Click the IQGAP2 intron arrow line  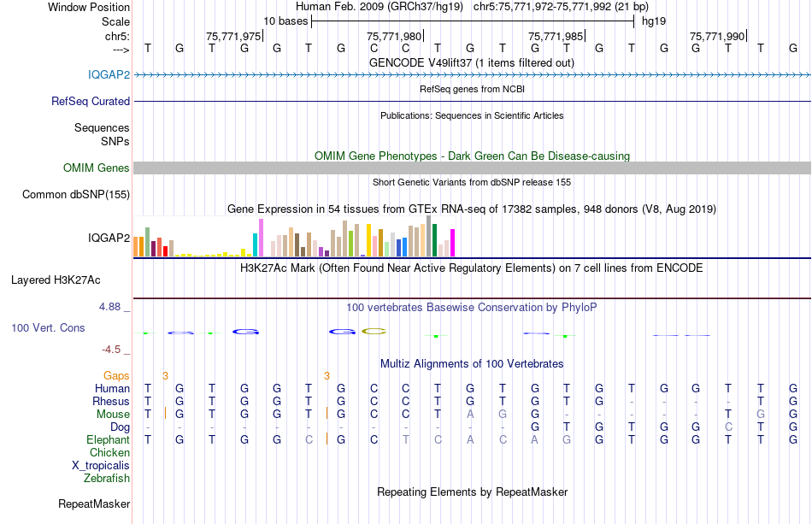point(472,75)
